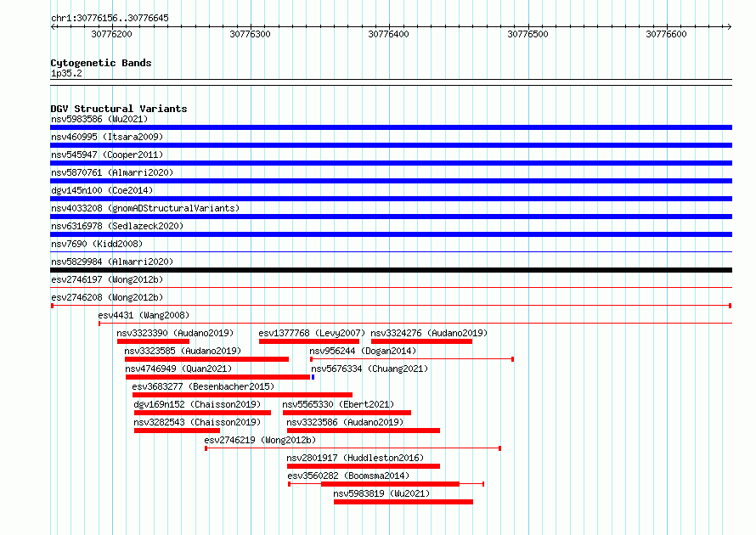Click the blue bar under nsv5983586

point(391,127)
